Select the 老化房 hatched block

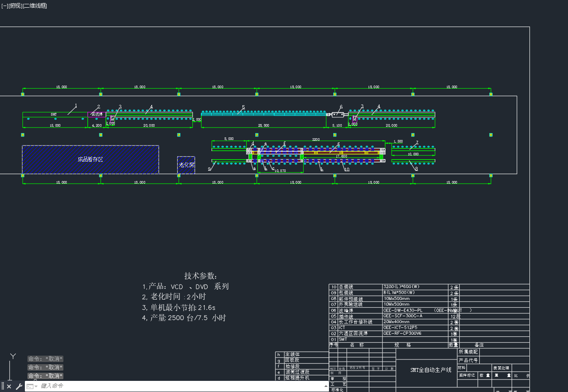[186, 165]
